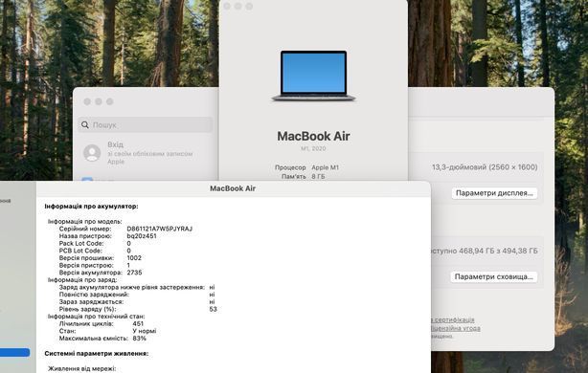Click the PCB Lot Code: label
This screenshot has height=373, width=588.
click(80, 251)
